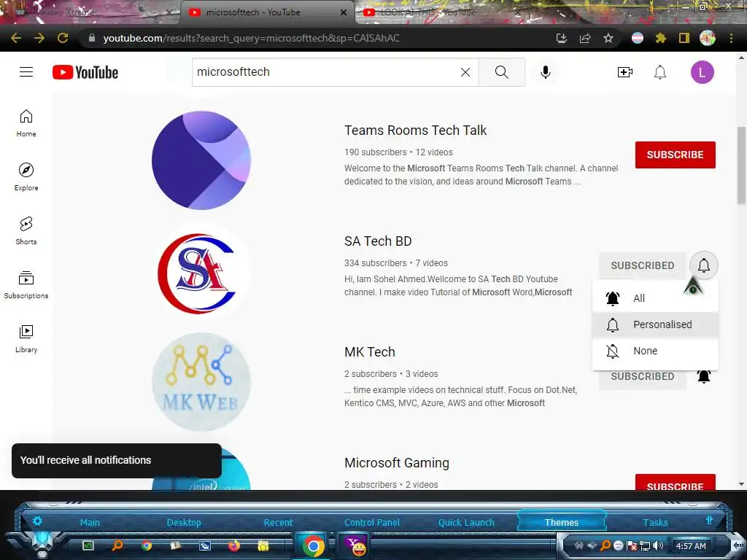
Task: Subscribe to Microsoft Gaming
Action: pyautogui.click(x=675, y=482)
